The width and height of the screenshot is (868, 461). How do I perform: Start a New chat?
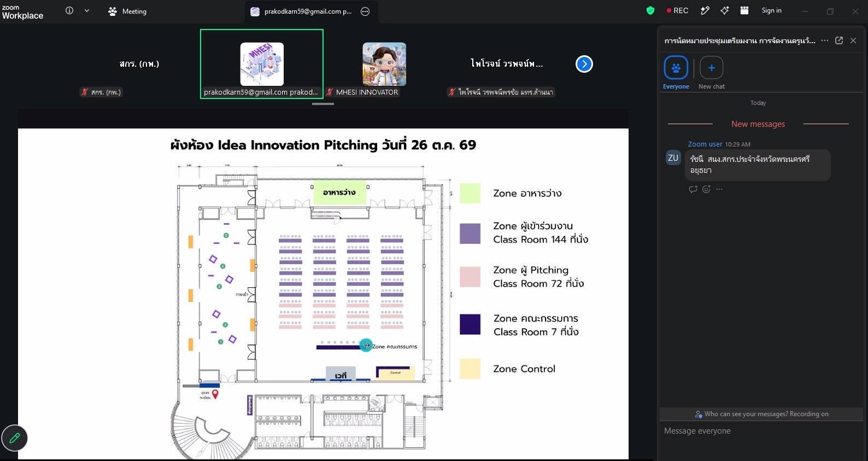[712, 73]
